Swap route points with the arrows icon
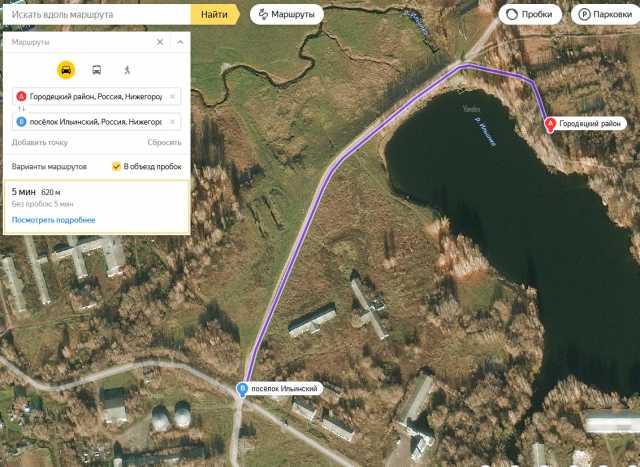Screen dimensions: 640x467 [21, 109]
